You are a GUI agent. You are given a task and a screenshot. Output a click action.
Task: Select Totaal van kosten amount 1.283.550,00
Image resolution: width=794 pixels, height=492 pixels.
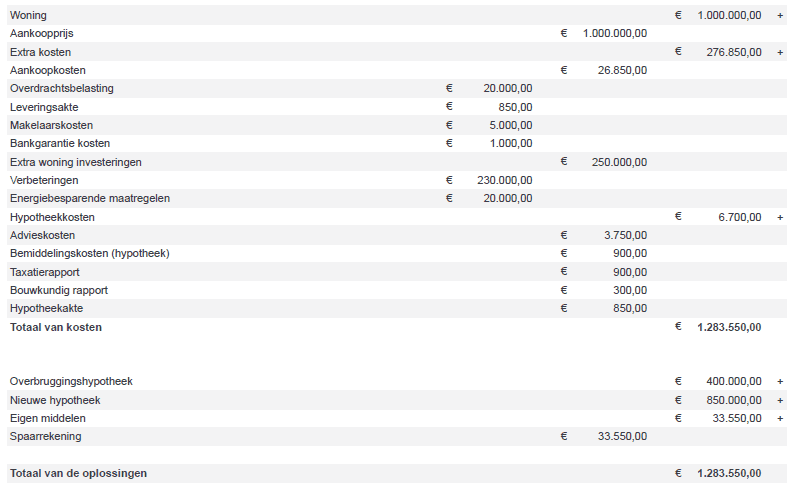(x=729, y=327)
